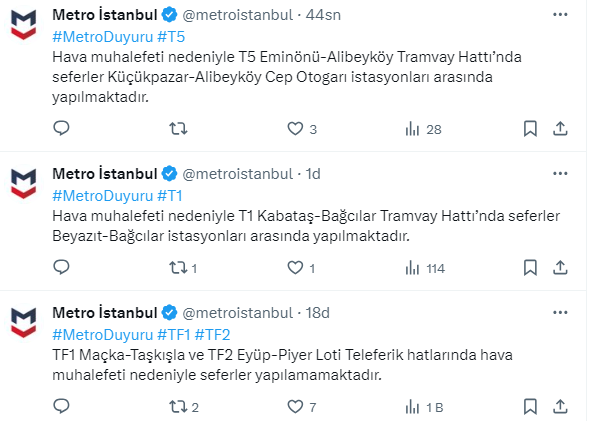
Task: Open #MetroDuyuru hashtag in the T1 tweet
Action: pyautogui.click(x=103, y=196)
